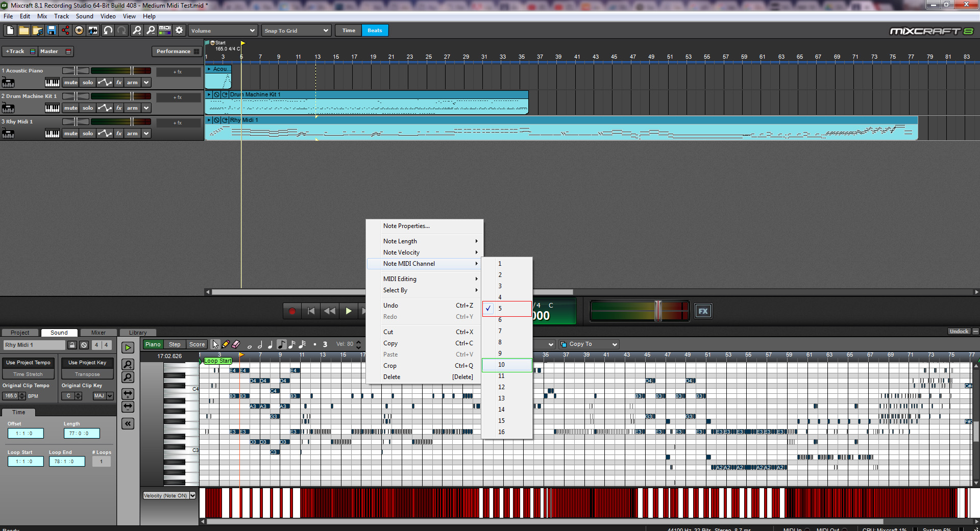Click the piano roll Zoom In magnifier icon
This screenshot has height=531, width=980.
click(128, 364)
